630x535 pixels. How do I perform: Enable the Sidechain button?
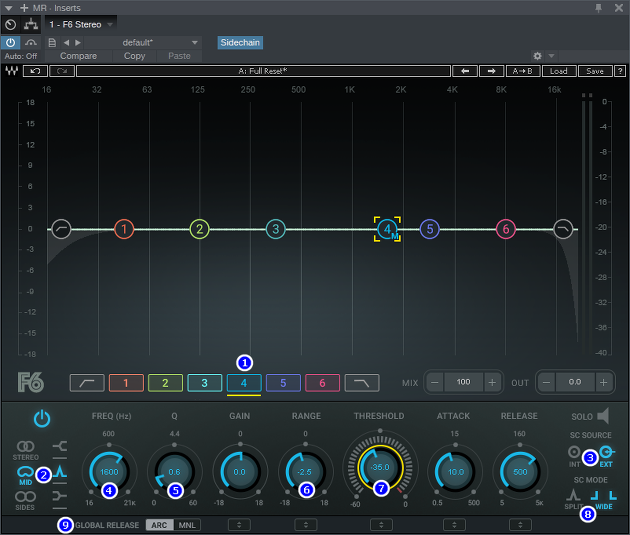click(240, 43)
